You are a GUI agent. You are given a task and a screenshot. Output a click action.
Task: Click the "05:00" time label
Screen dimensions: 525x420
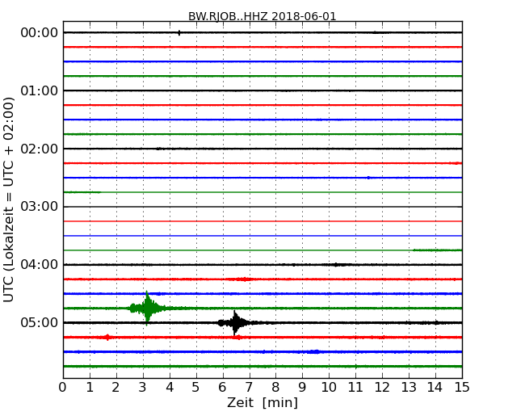tap(40, 322)
